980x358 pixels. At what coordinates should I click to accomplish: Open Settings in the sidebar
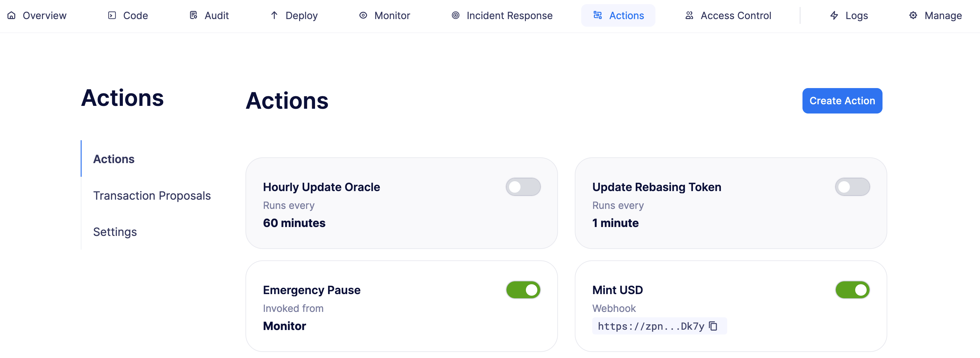coord(115,231)
